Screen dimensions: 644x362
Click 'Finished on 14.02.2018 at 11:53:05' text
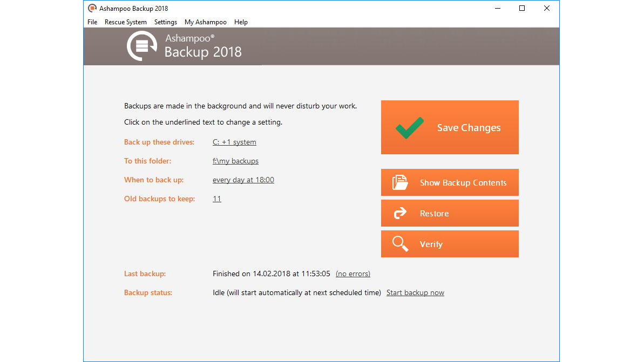pyautogui.click(x=271, y=274)
